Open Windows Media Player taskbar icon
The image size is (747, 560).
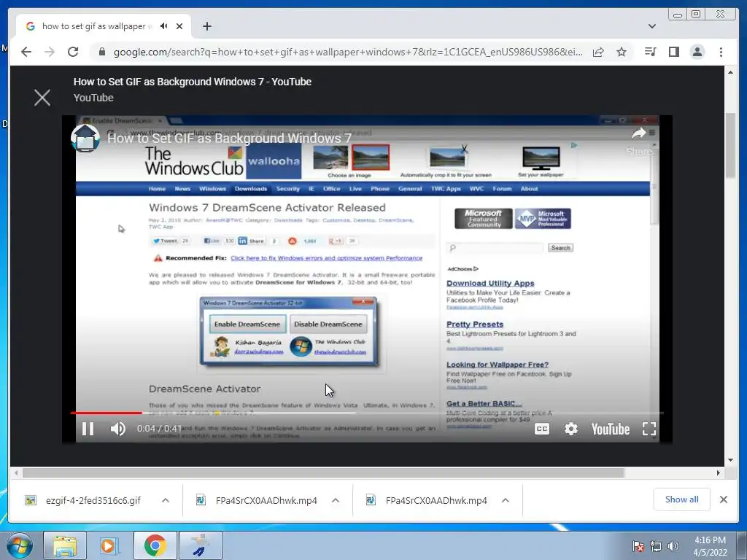[109, 545]
